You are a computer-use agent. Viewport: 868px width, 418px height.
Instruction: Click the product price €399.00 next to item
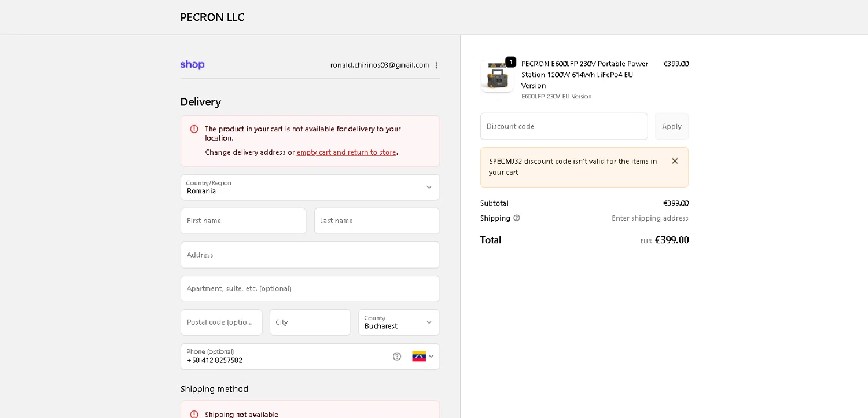pyautogui.click(x=676, y=64)
